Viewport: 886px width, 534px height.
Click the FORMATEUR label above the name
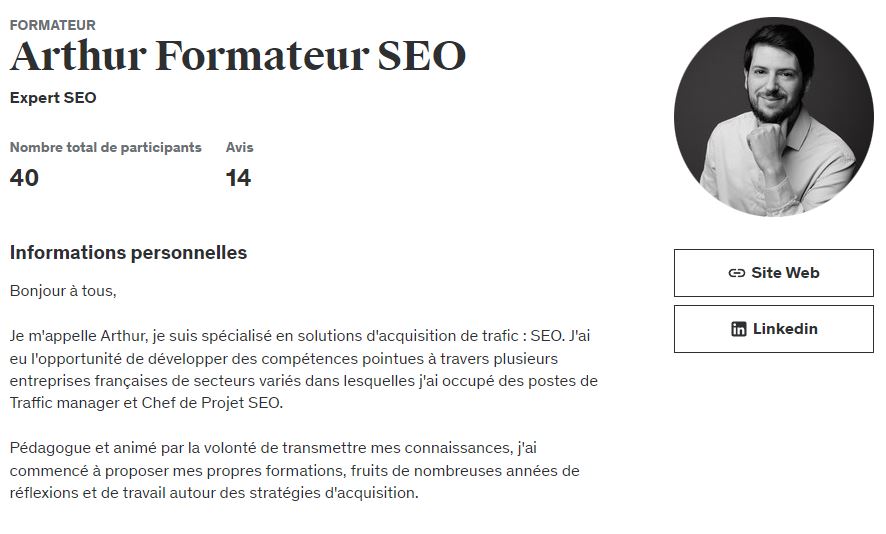(53, 25)
